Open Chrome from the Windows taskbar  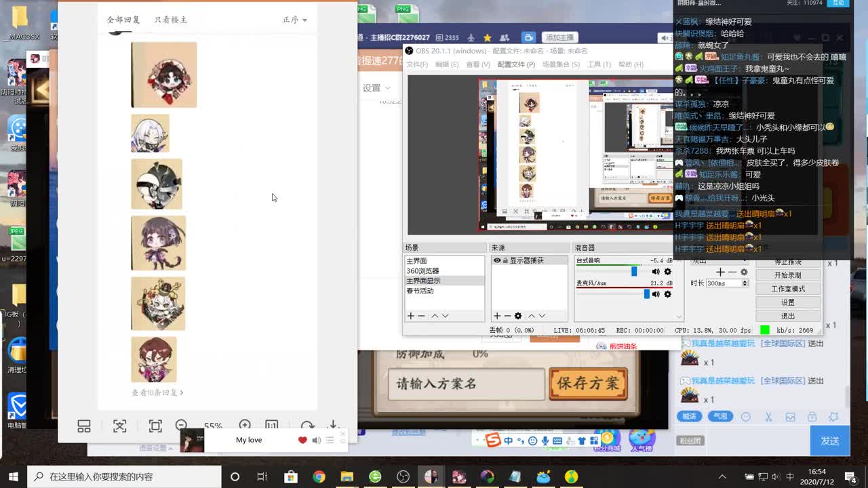click(319, 476)
